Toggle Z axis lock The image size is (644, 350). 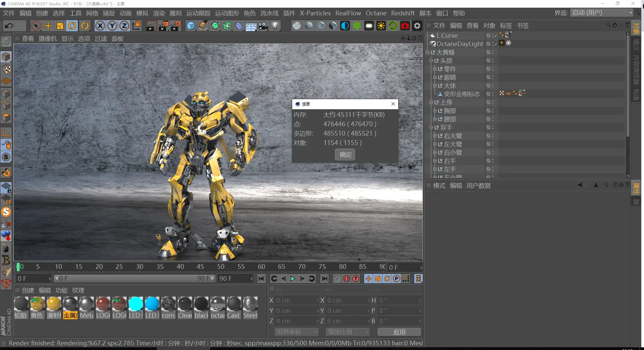(124, 26)
